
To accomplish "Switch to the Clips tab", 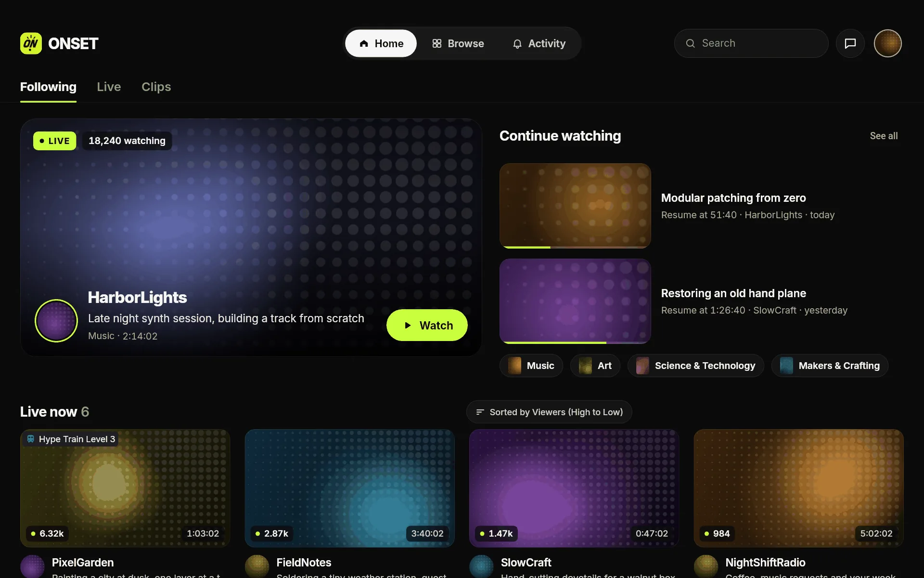I will coord(156,87).
